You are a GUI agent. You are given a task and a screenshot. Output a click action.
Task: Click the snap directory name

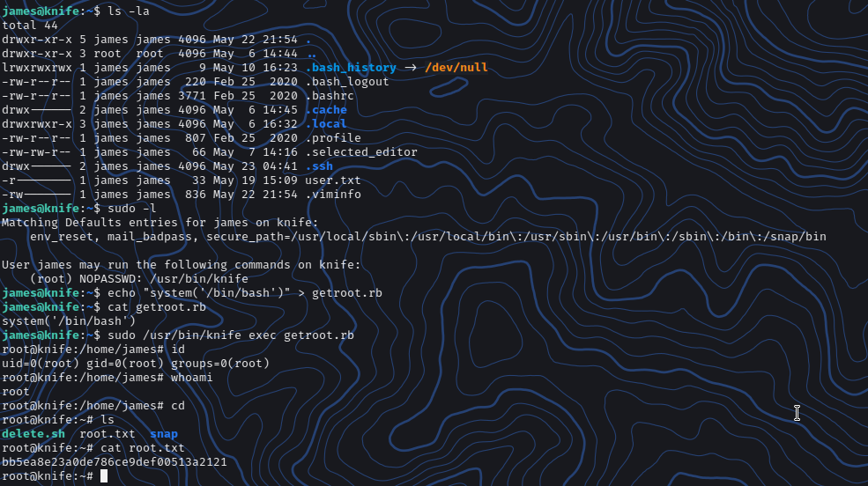point(164,434)
